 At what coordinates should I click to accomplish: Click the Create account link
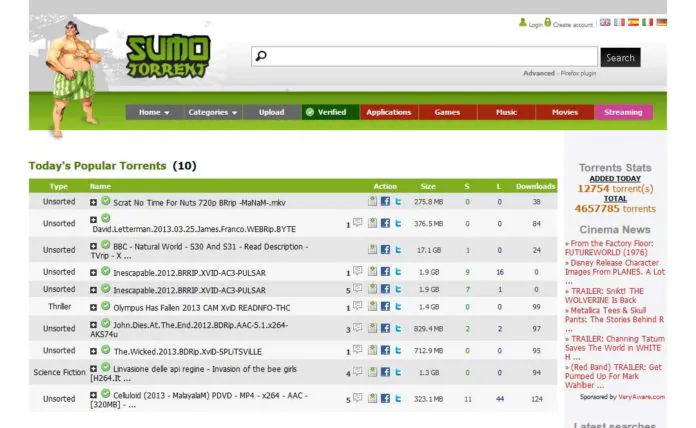573,25
